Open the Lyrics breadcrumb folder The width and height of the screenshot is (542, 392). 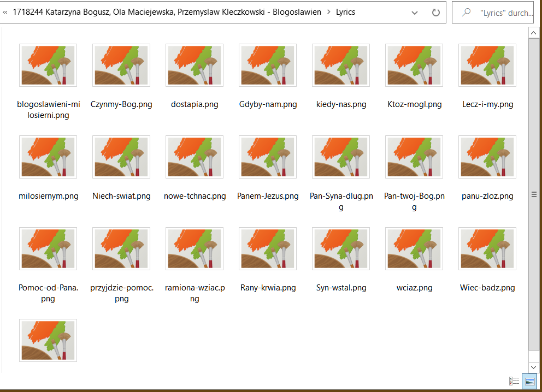pyautogui.click(x=345, y=12)
